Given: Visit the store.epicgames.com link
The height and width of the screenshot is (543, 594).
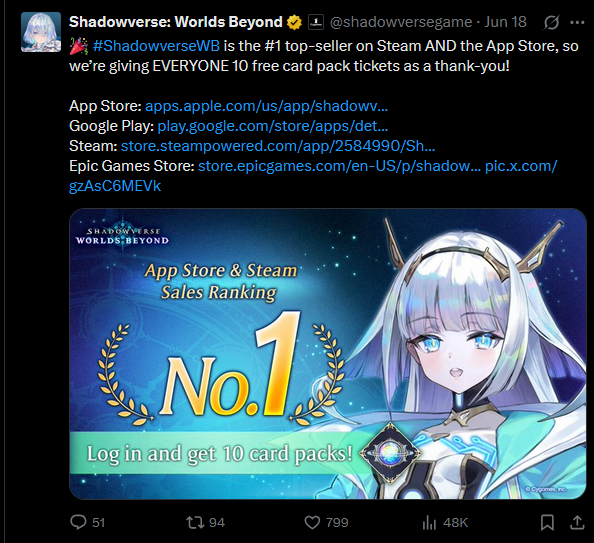Looking at the screenshot, I should pyautogui.click(x=340, y=166).
